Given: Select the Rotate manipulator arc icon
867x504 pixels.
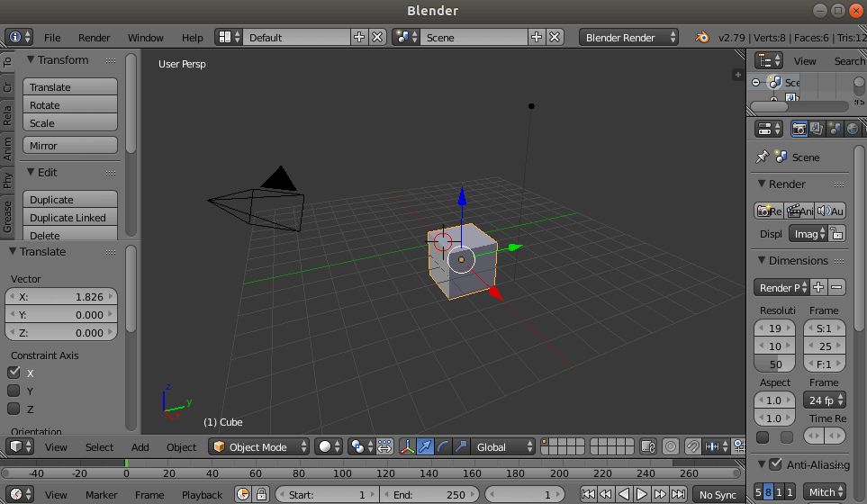Looking at the screenshot, I should (443, 446).
